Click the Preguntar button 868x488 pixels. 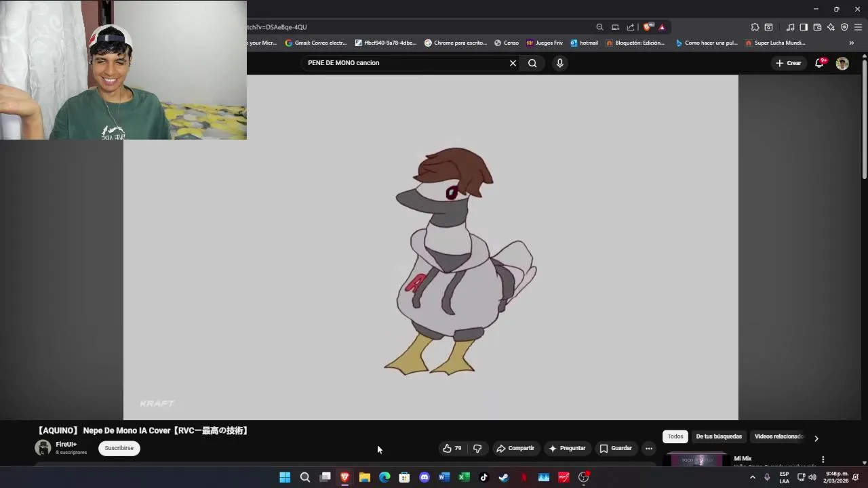pos(567,448)
